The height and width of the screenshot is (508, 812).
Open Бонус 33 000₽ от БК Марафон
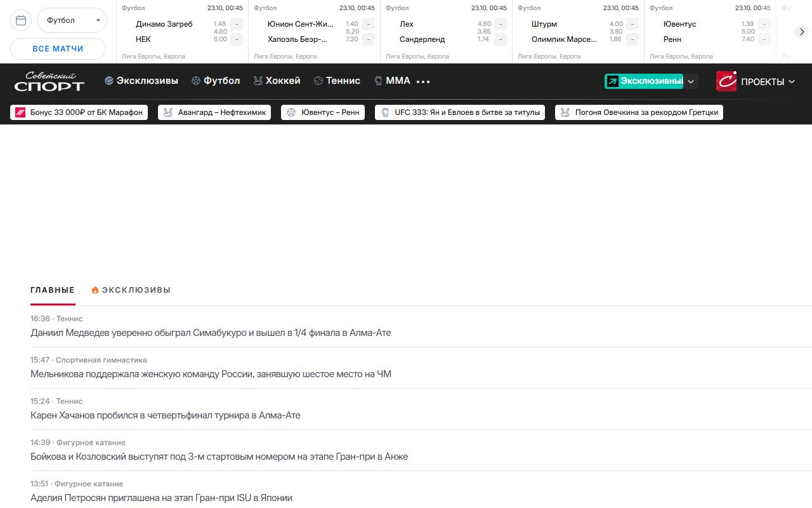click(x=79, y=112)
